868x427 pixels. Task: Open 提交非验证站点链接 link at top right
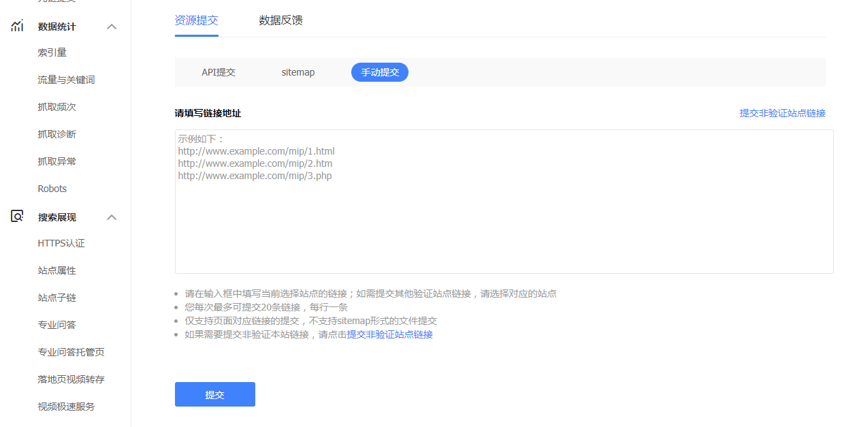[x=782, y=113]
